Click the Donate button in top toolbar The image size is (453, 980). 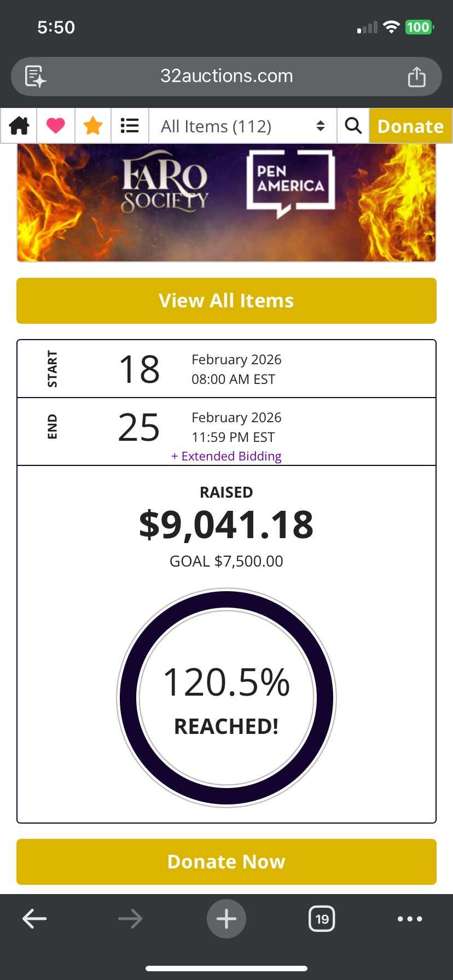pos(410,126)
